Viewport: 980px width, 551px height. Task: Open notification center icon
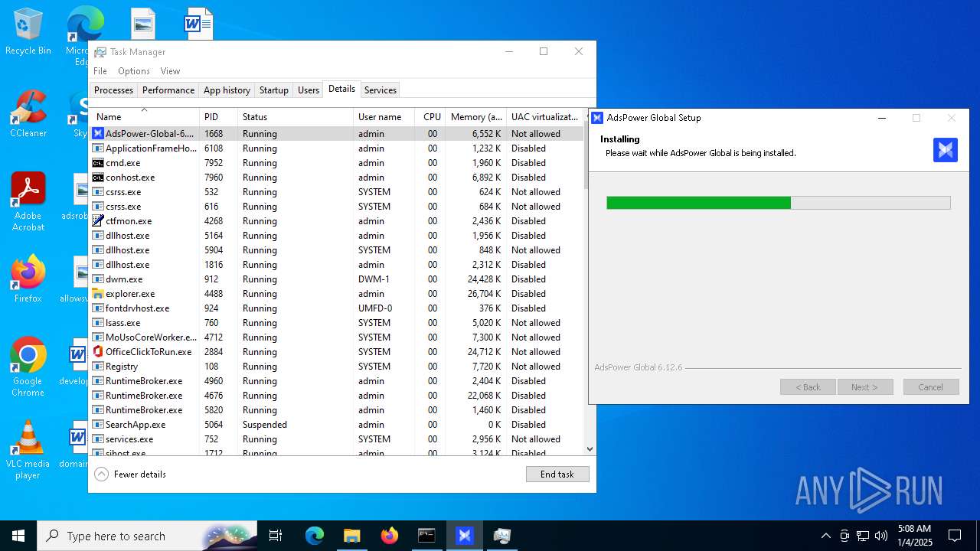point(955,536)
